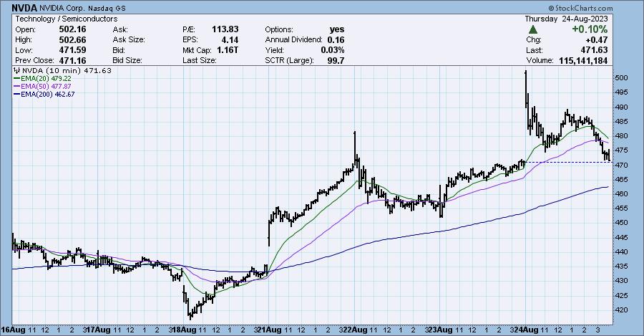644x336 pixels.
Task: Click the 16Aug date on the time axis
Action: 13,330
